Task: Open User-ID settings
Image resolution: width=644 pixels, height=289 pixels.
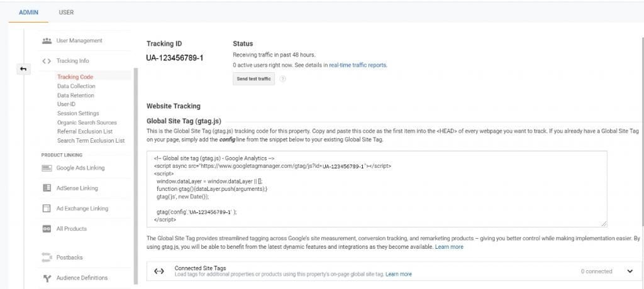Action: [x=66, y=104]
